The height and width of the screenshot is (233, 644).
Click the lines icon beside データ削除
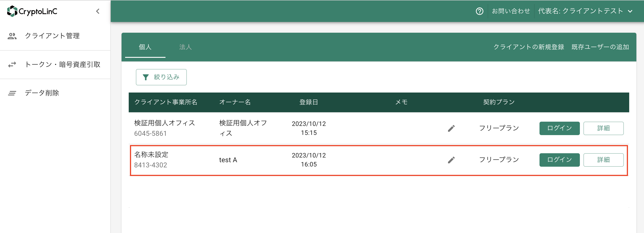pyautogui.click(x=12, y=93)
